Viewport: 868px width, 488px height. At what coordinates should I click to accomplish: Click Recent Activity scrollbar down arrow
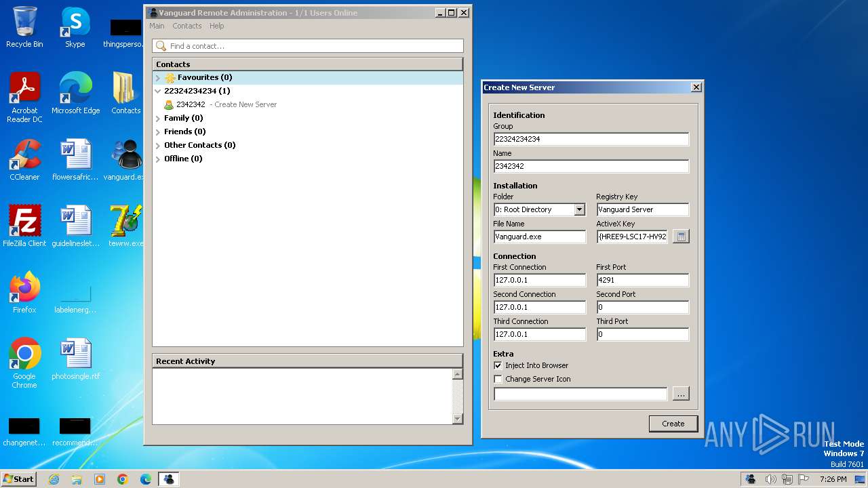pos(457,419)
